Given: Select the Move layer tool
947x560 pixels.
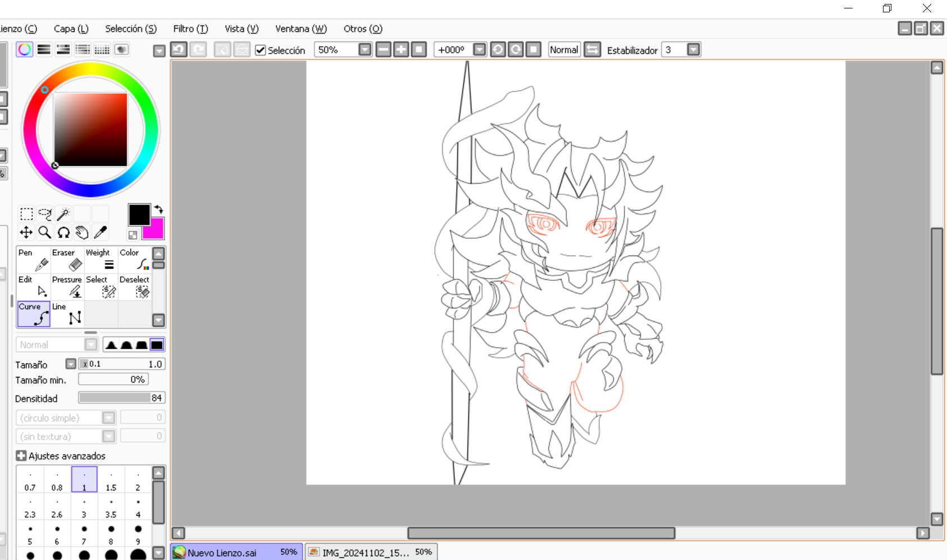Looking at the screenshot, I should pyautogui.click(x=26, y=233).
